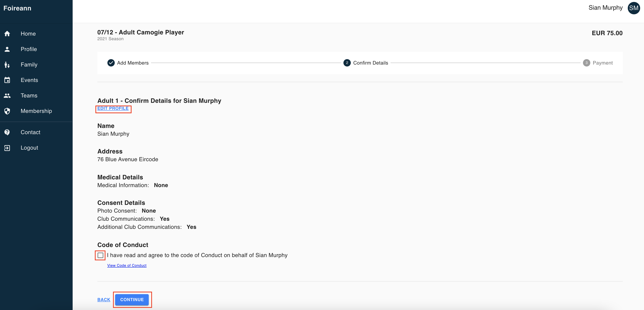Click the BACK link
The height and width of the screenshot is (310, 644).
pos(104,300)
